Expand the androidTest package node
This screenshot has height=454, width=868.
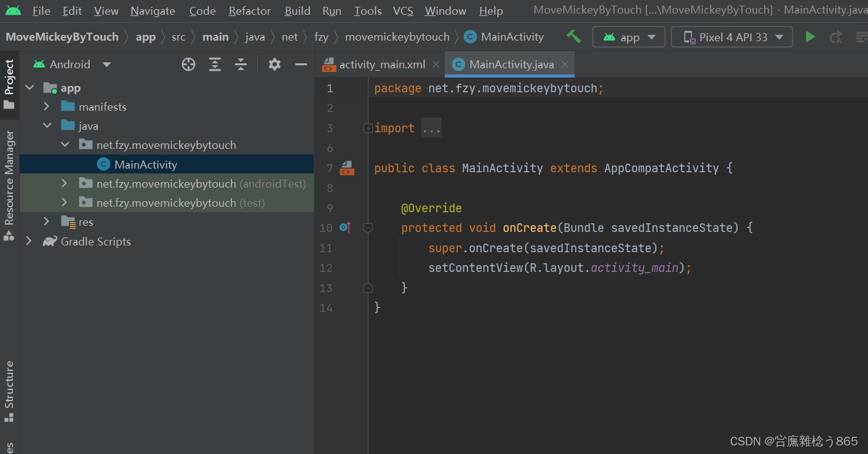[x=65, y=183]
